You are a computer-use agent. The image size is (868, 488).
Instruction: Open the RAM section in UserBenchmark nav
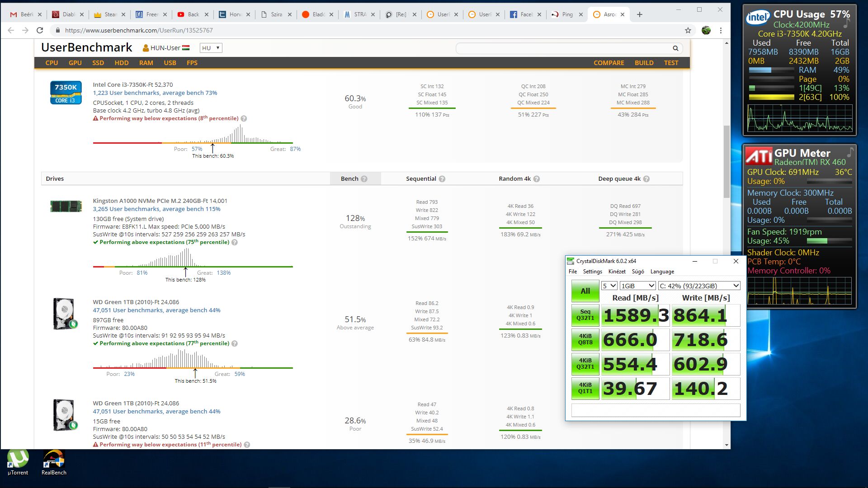146,63
